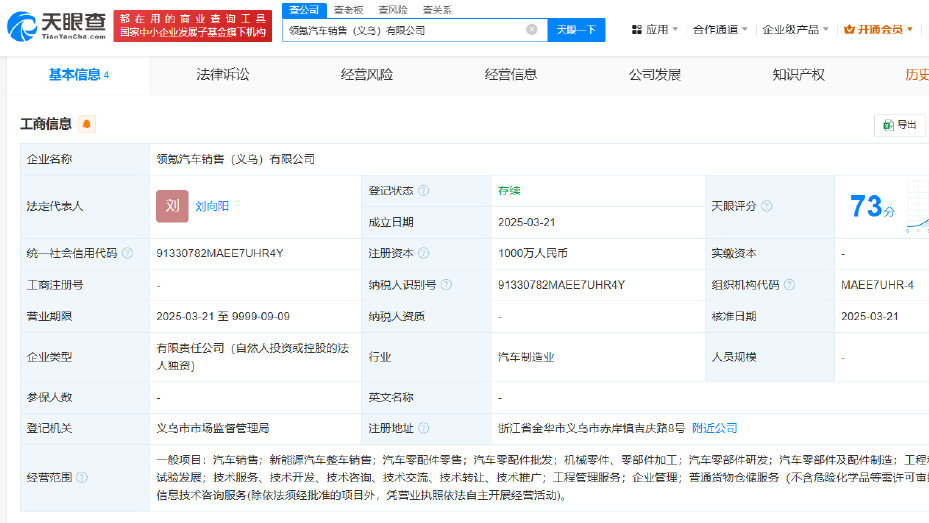Screen dimensions: 929x523
Task: Click the help icon beside 经营范围
Action: [x=82, y=477]
